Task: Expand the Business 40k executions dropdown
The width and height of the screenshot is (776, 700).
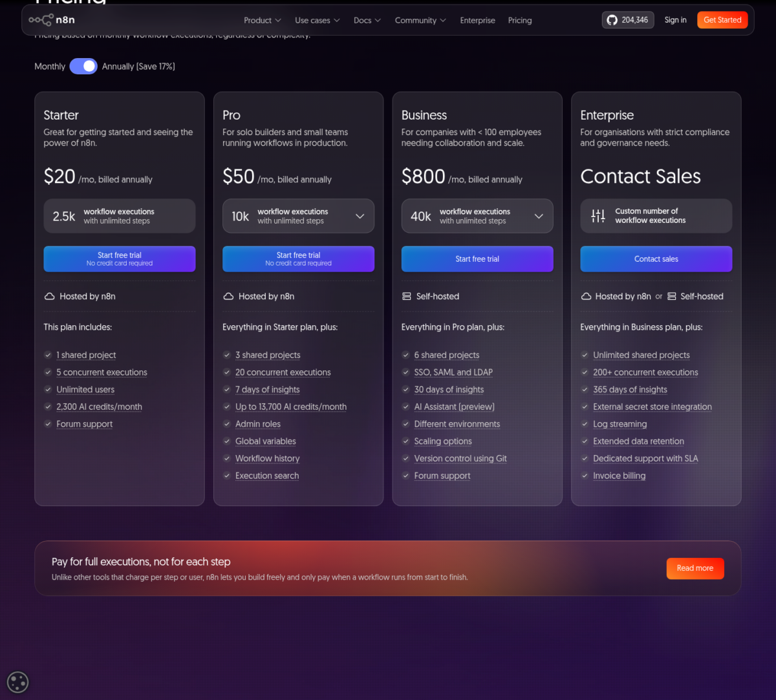Action: coord(477,216)
